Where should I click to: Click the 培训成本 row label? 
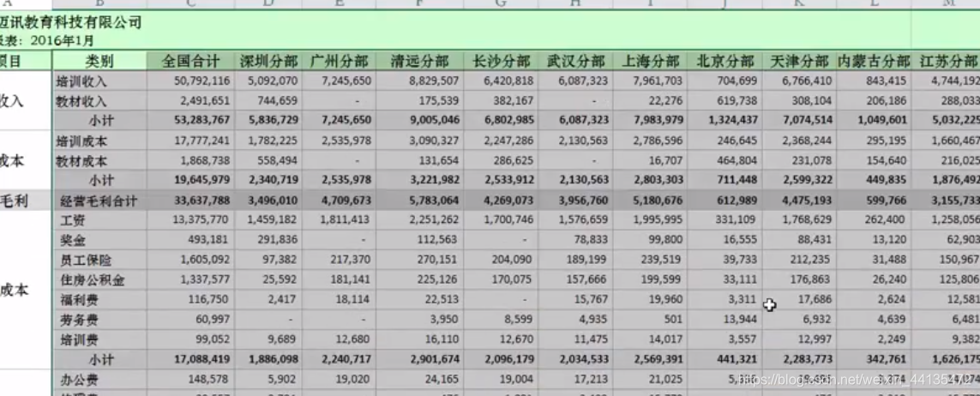100,141
